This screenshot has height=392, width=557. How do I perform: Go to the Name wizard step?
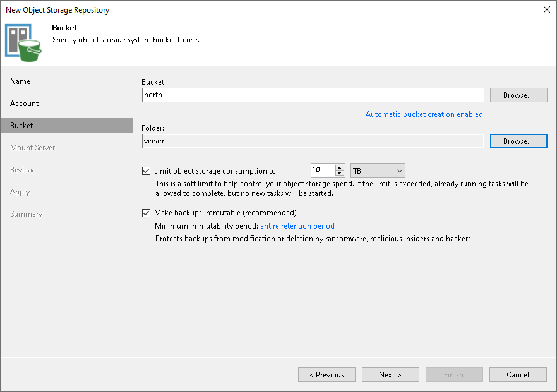20,81
